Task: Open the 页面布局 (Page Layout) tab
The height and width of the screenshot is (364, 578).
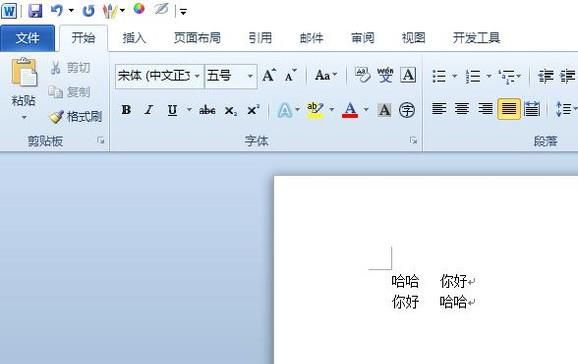Action: point(197,38)
